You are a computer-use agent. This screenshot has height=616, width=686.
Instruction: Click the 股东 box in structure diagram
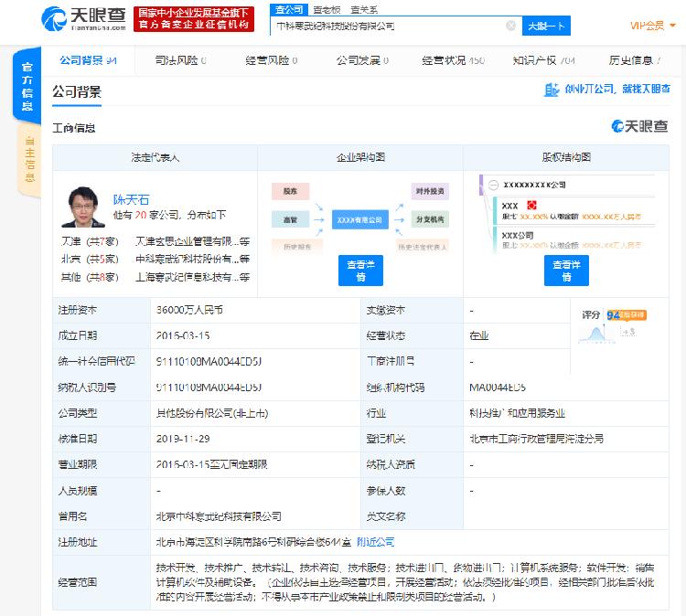pyautogui.click(x=291, y=191)
